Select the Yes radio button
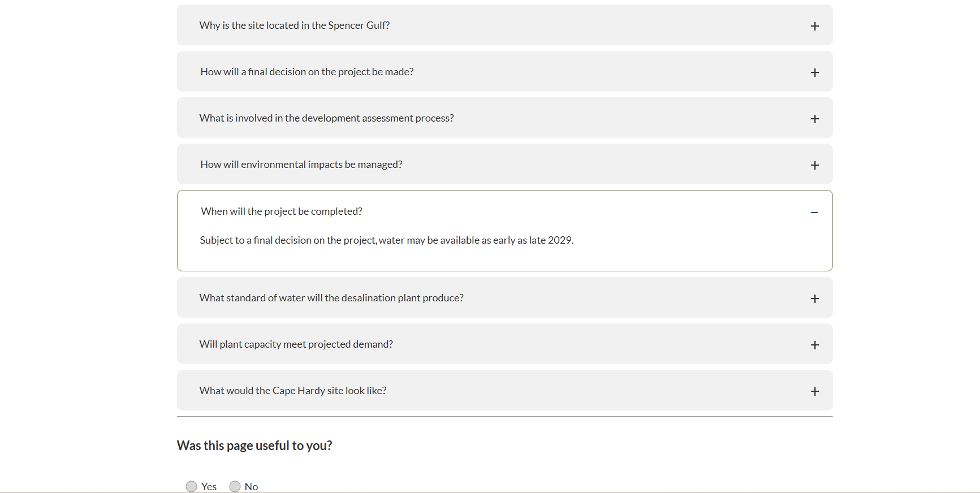The width and height of the screenshot is (980, 493). (191, 486)
